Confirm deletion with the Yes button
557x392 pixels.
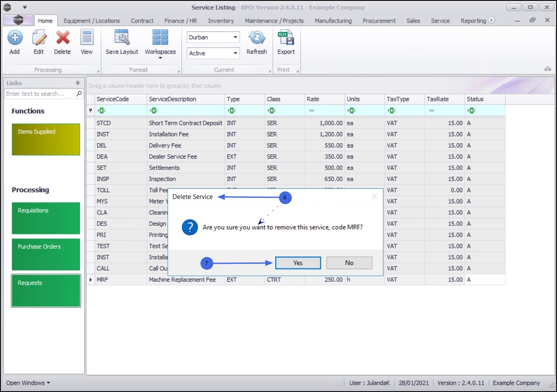click(x=298, y=263)
